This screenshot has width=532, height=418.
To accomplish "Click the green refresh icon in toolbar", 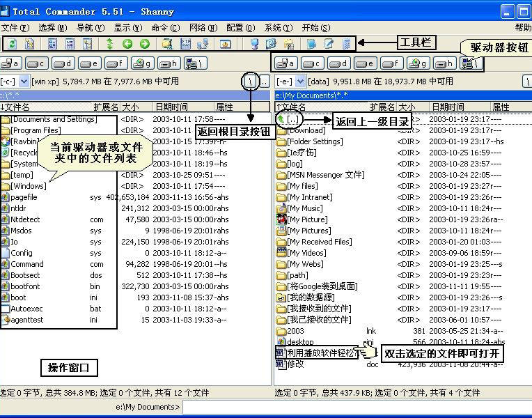I will 12,44.
